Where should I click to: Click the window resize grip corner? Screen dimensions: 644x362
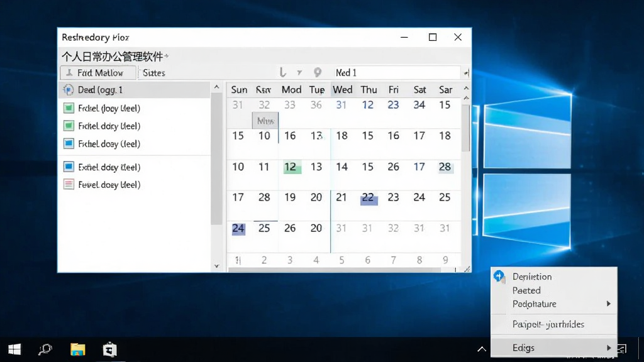[x=467, y=269]
